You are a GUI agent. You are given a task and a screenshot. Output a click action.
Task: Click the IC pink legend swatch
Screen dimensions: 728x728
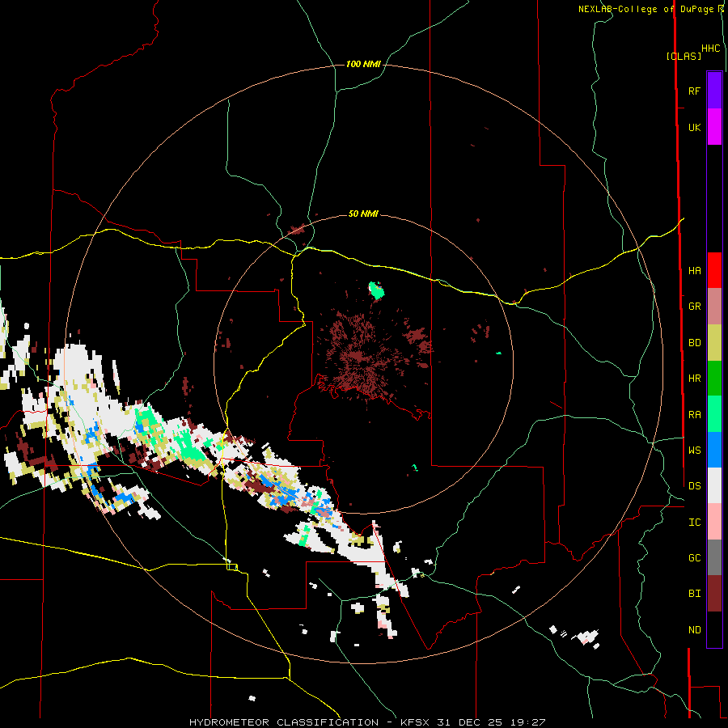(714, 522)
